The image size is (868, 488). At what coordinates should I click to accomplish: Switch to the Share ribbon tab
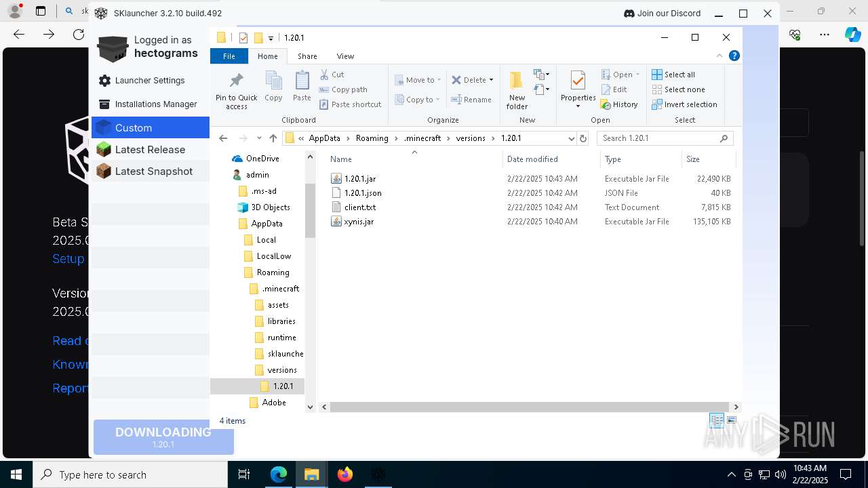tap(307, 56)
